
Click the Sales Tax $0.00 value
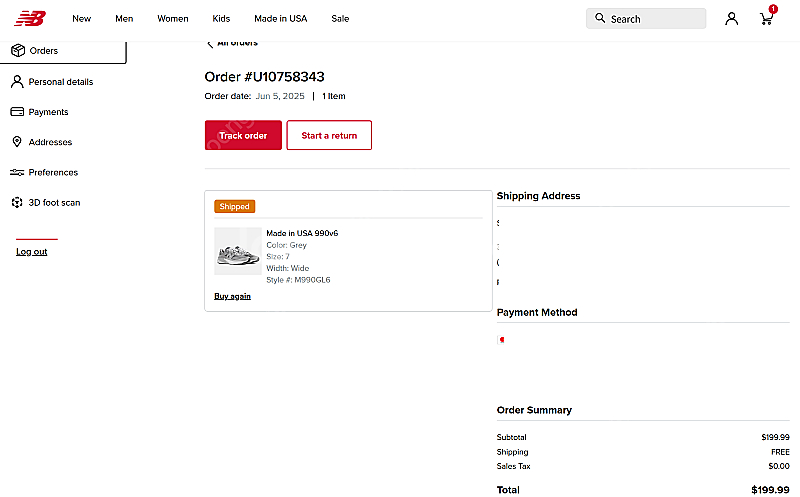779,466
